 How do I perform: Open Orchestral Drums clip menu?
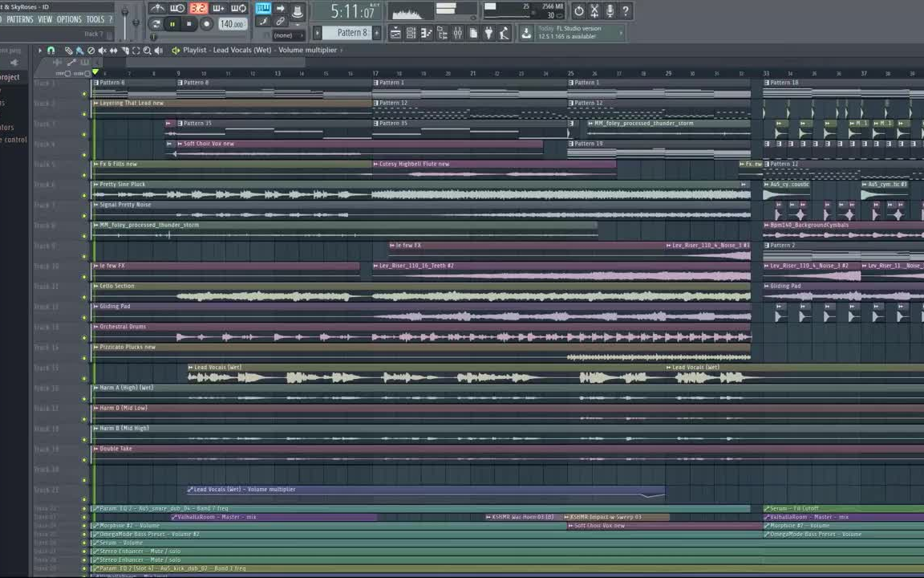95,327
